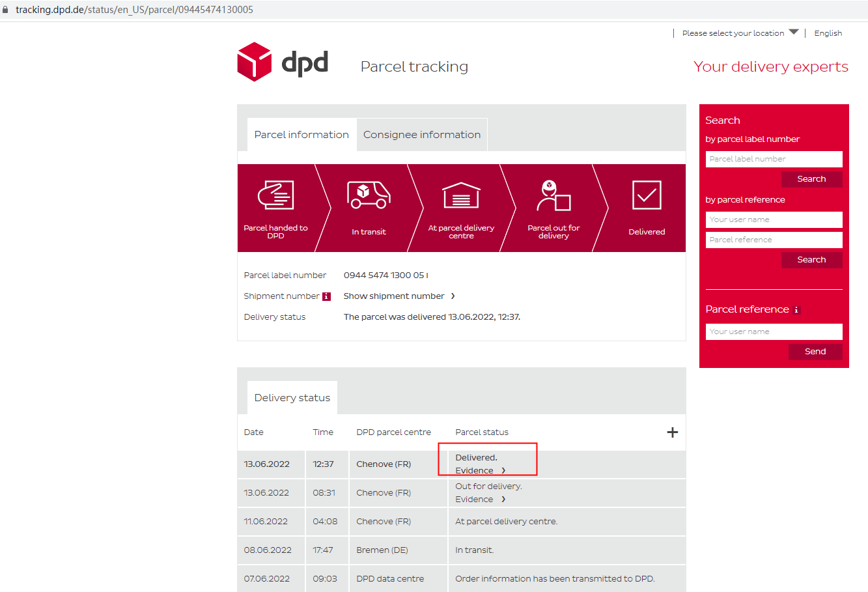Select the Parcel information tab
This screenshot has width=868, height=592.
click(x=301, y=135)
